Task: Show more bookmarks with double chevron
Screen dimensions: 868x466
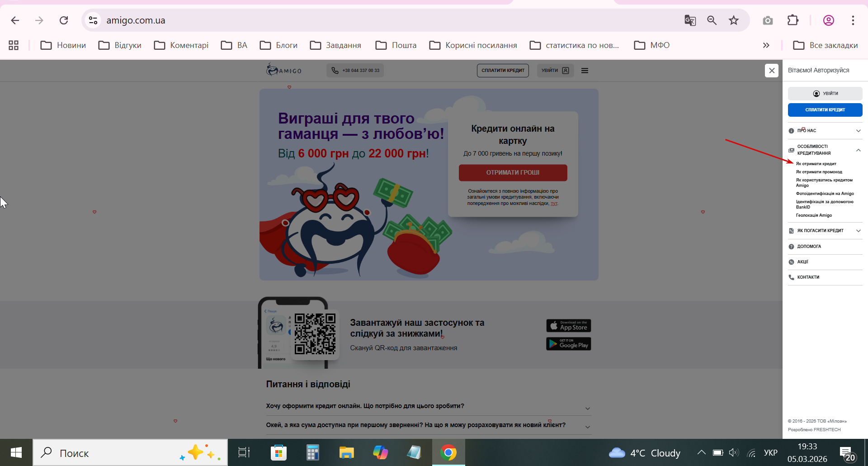Action: pyautogui.click(x=766, y=45)
